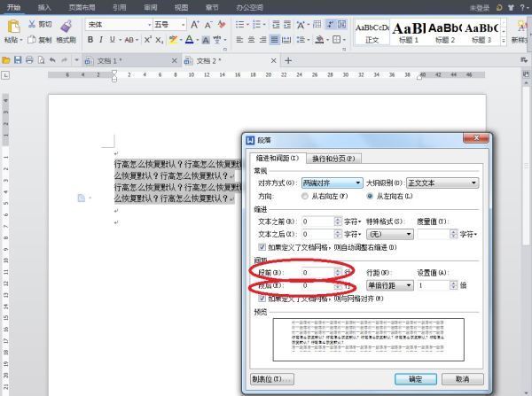Open the outline level (大纲级别) dropdown
Viewport: 532px width, 396px height.
click(442, 183)
